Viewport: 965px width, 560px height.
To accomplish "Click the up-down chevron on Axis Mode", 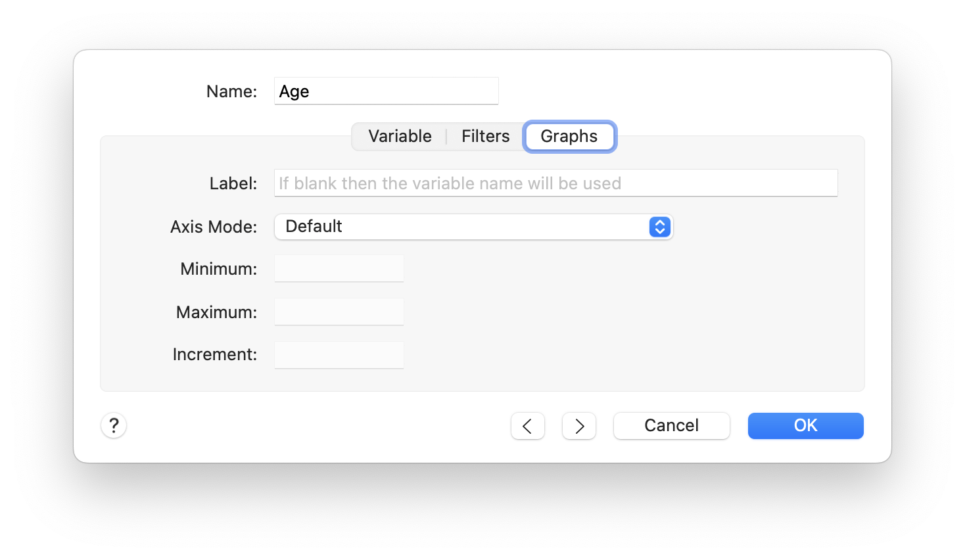I will pos(659,227).
